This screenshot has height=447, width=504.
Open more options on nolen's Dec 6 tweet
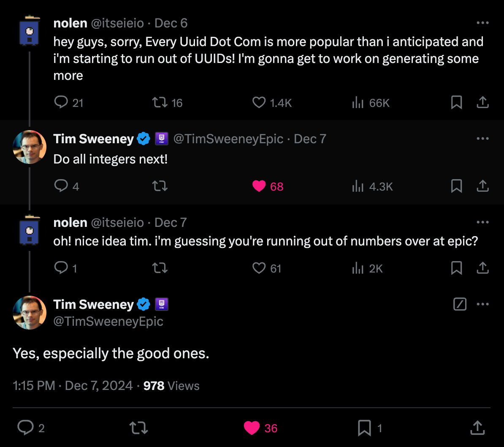pyautogui.click(x=482, y=23)
